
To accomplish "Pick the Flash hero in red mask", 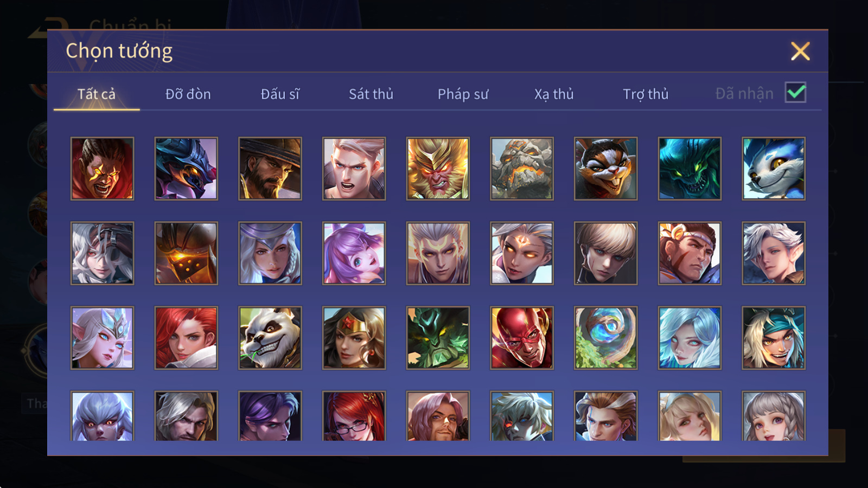I will (522, 338).
